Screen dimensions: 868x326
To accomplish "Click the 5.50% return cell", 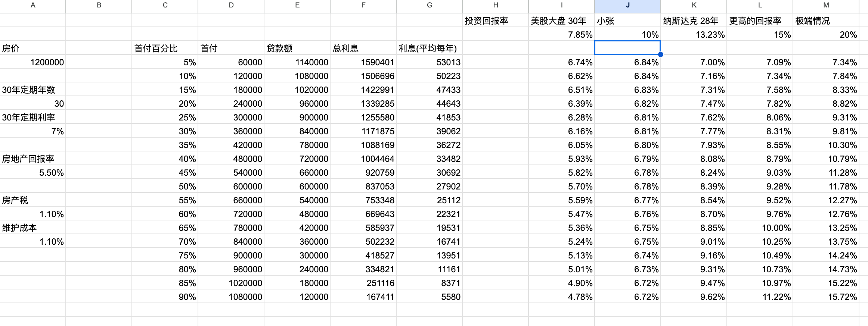I will click(33, 172).
